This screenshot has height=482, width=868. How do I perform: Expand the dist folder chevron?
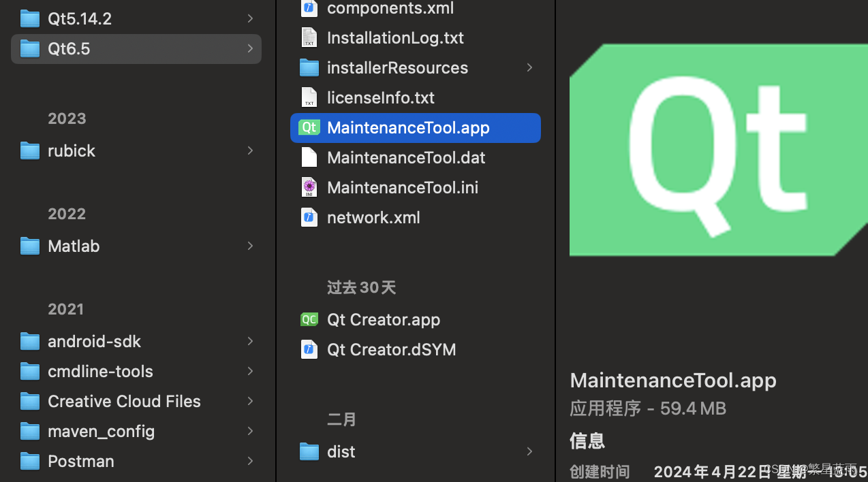(529, 451)
